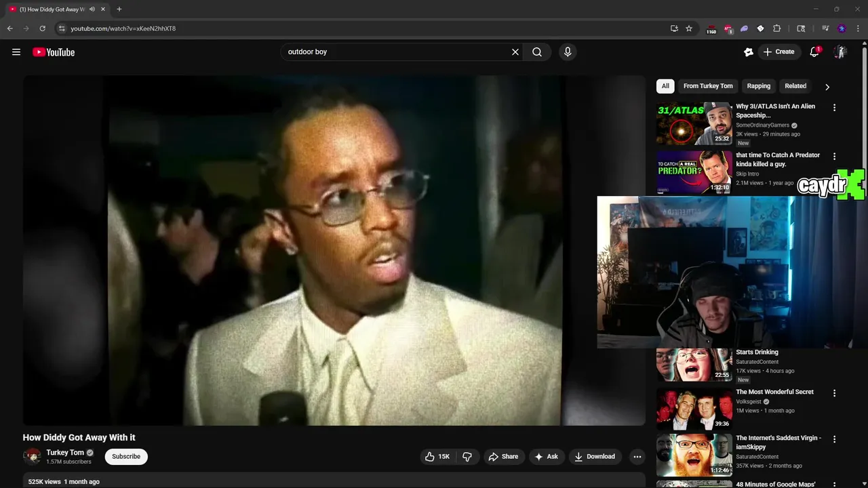Viewport: 868px width, 488px height.
Task: Close the 'How Diddy Got Away' tab
Action: (103, 9)
